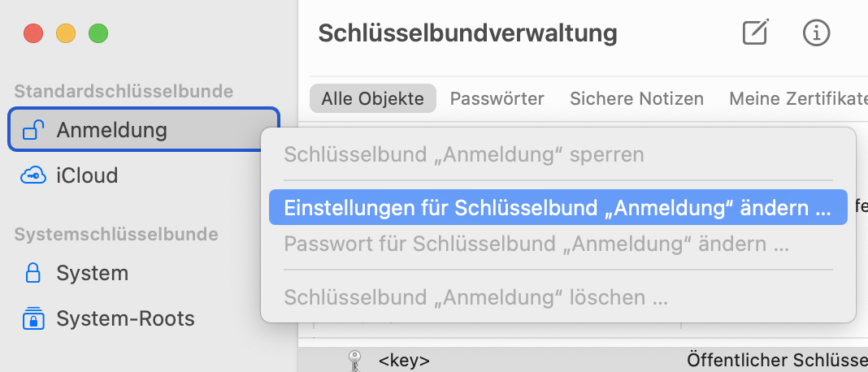Show the Meine Zertifikate tab
This screenshot has width=868, height=372.
click(796, 99)
